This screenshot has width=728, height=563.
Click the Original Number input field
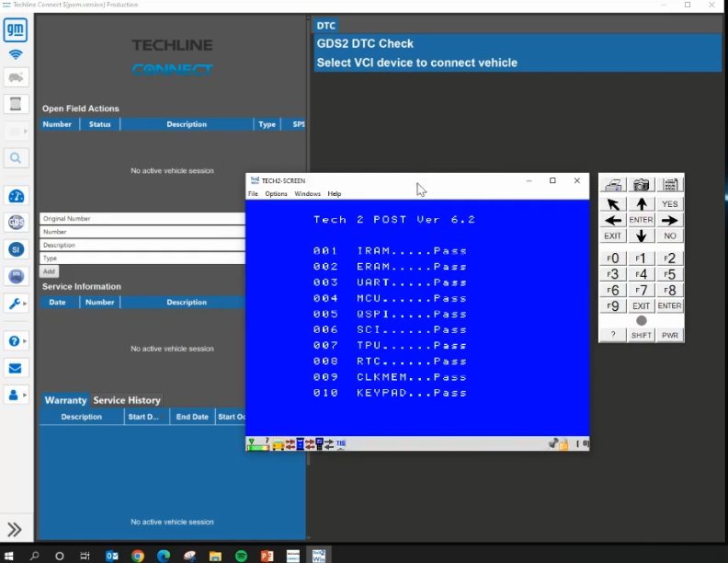(x=142, y=218)
